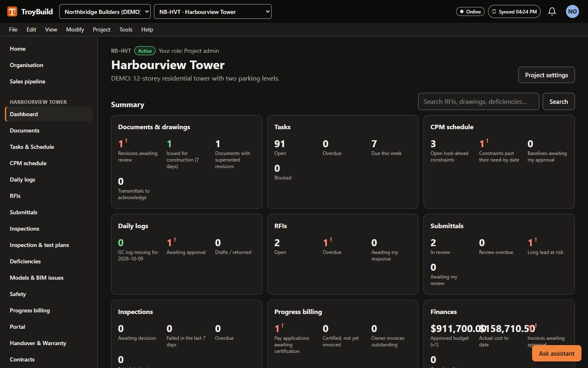Focus the Search RFIs, drawings, deficiencies field
Screen dimensions: 588x368
(479, 101)
